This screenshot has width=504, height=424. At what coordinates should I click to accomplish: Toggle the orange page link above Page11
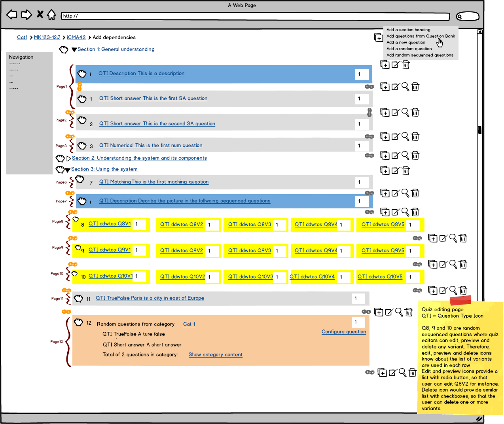[x=66, y=290]
